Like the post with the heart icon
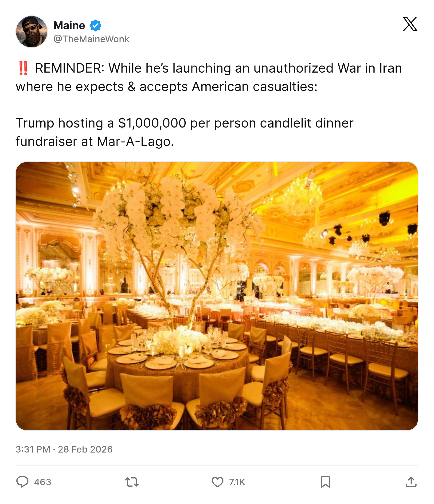Screen dimensions: 434x504 click(217, 482)
